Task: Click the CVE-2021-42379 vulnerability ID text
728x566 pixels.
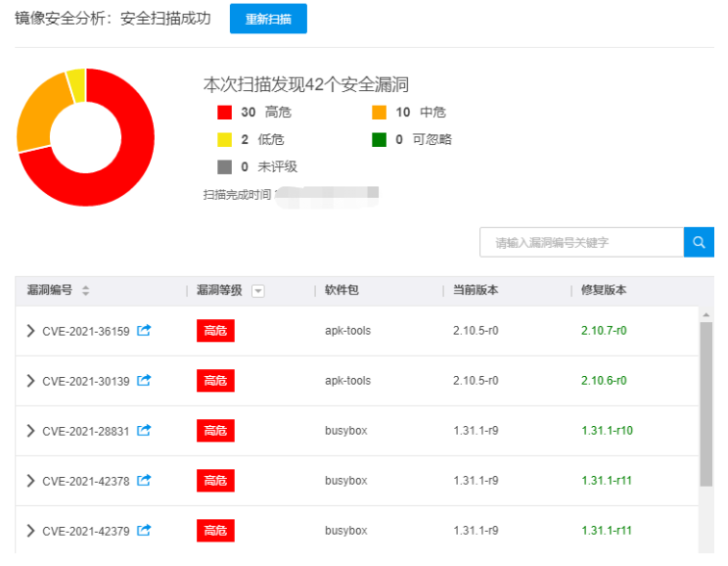Action: [x=86, y=531]
